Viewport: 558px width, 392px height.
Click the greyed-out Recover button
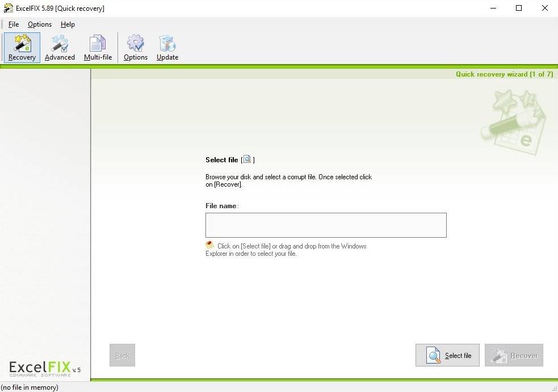514,355
